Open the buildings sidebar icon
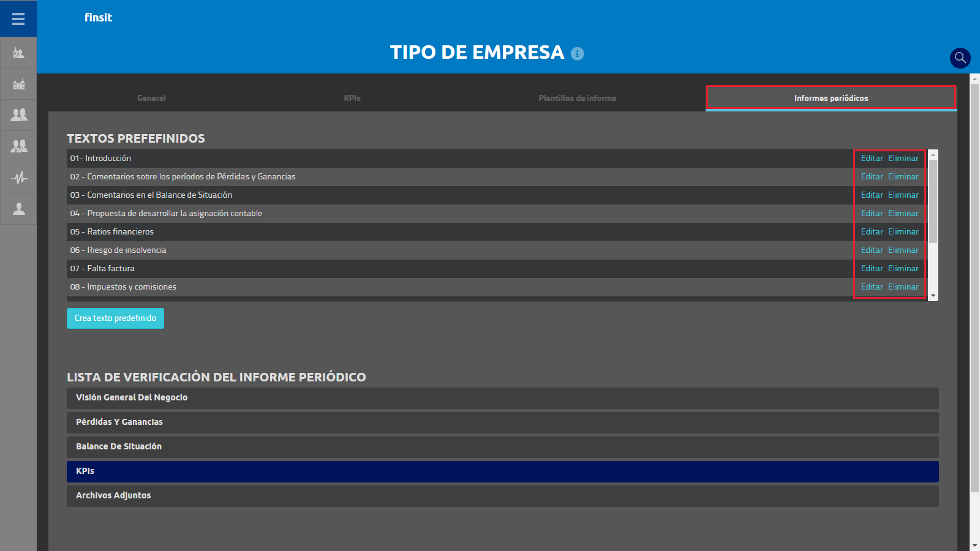 [18, 84]
